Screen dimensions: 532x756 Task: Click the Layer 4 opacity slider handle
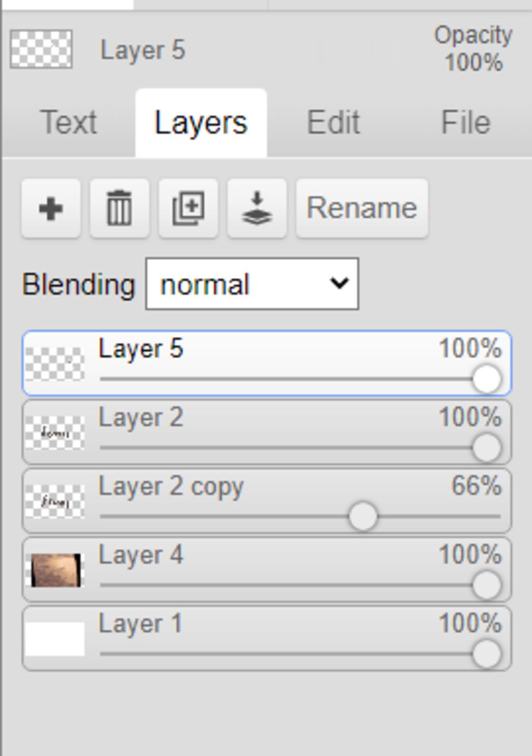[x=487, y=585]
